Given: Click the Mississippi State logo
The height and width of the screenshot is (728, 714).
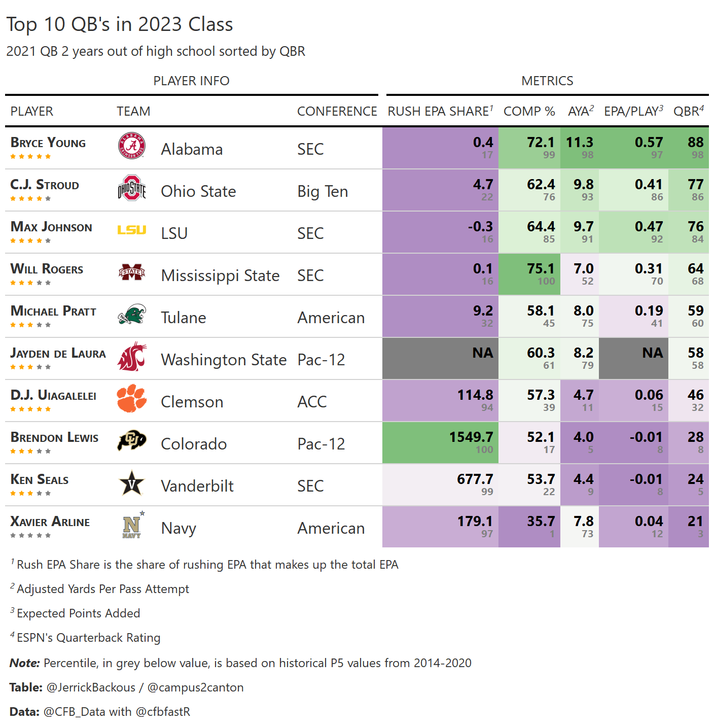Looking at the screenshot, I should pos(132,273).
